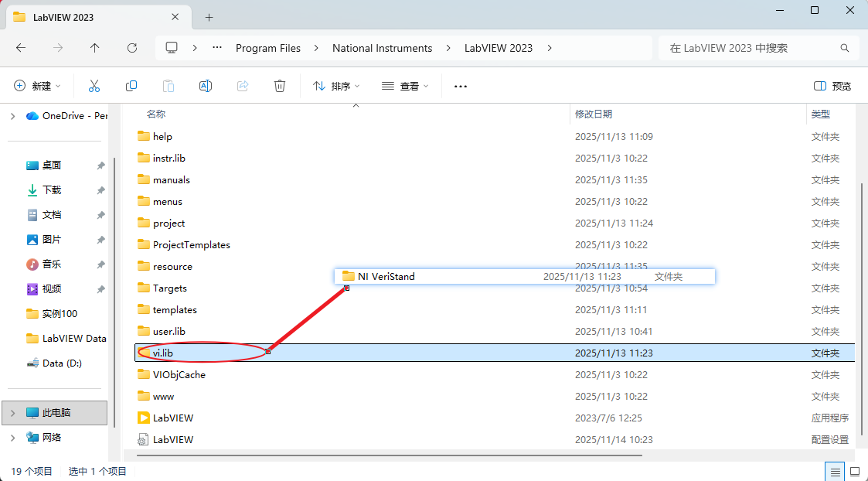This screenshot has width=868, height=481.
Task: Select the LabVIEW application file icon
Action: pos(143,418)
